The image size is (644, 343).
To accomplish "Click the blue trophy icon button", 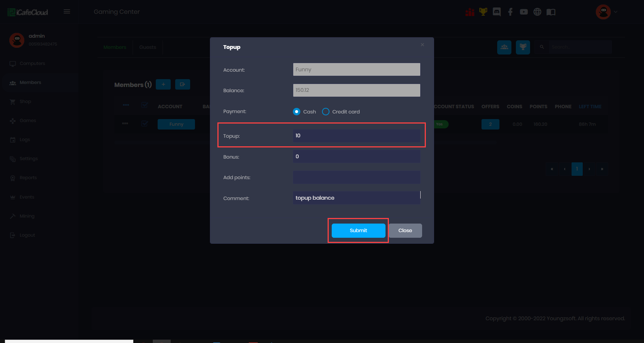I will tap(523, 47).
